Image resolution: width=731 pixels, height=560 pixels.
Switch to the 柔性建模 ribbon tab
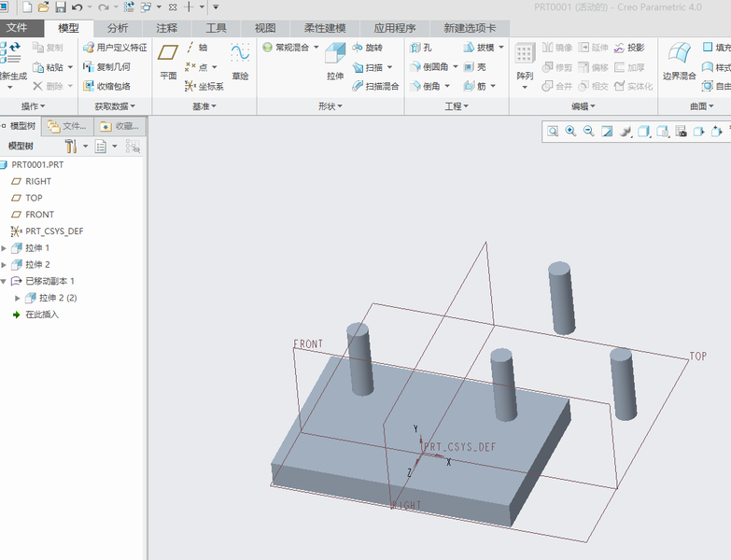pos(325,28)
